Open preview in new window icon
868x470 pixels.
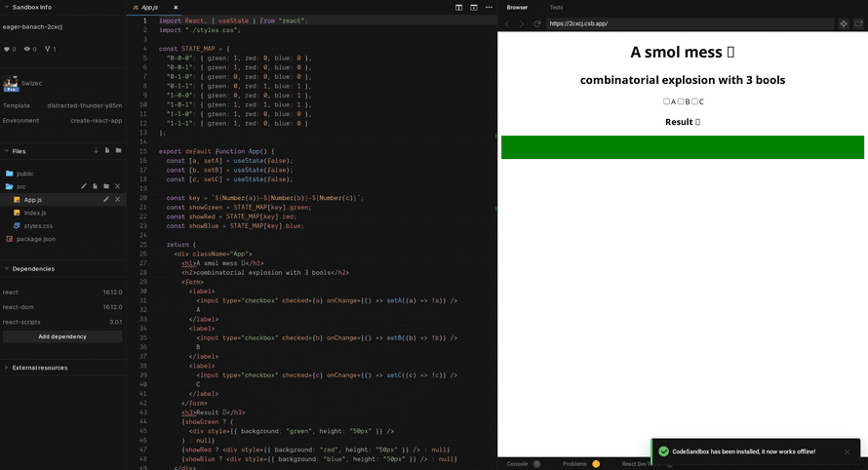[x=859, y=23]
